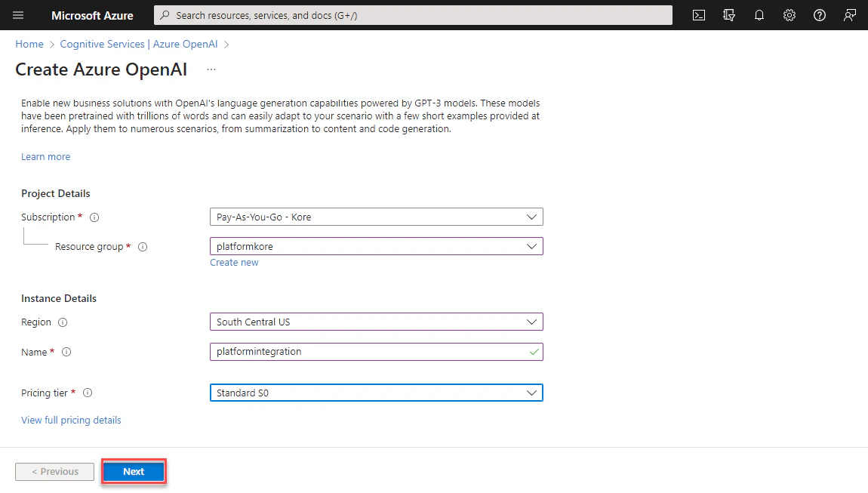
Task: Open the Subscription dropdown
Action: (376, 217)
